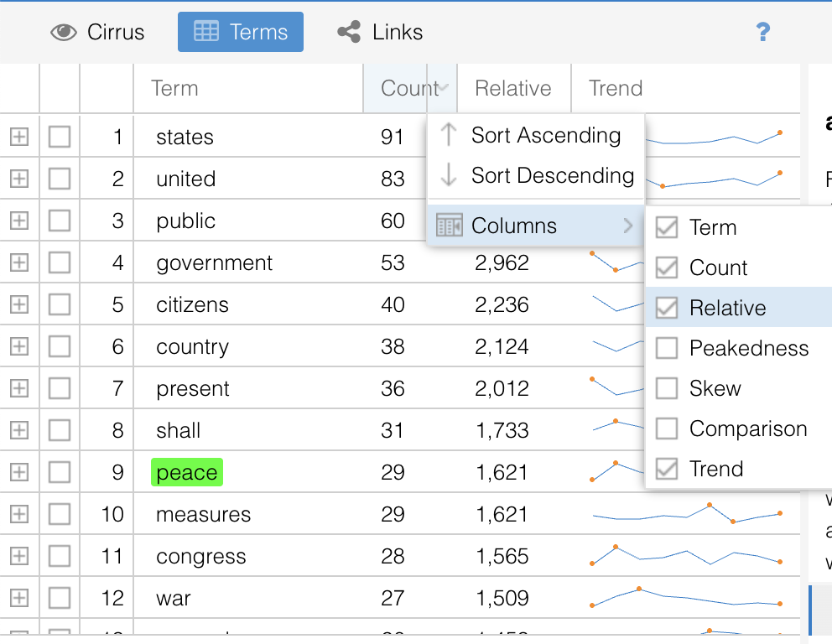Click the Sort Descending down-arrow icon
The image size is (832, 644).
pos(450,176)
